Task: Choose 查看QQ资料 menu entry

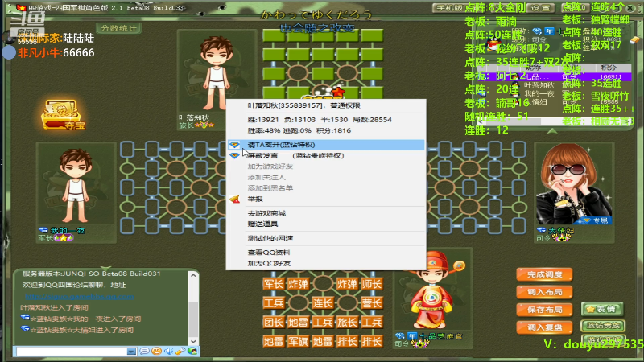Action: [326, 253]
